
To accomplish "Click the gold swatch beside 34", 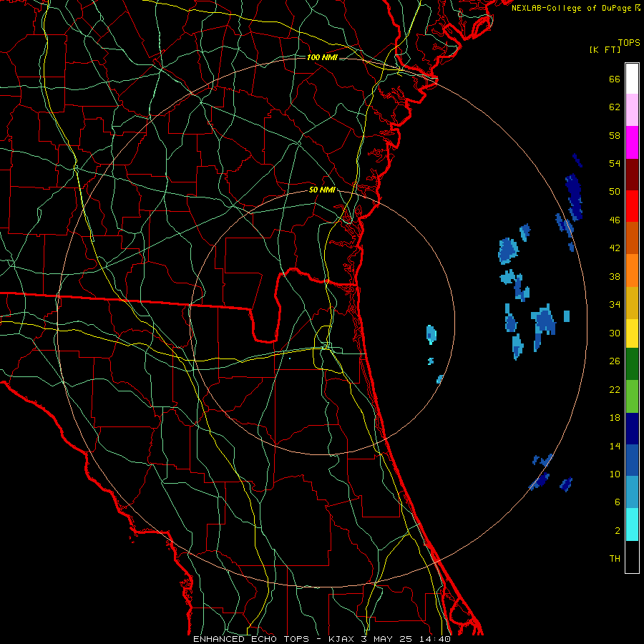I will pyautogui.click(x=632, y=302).
